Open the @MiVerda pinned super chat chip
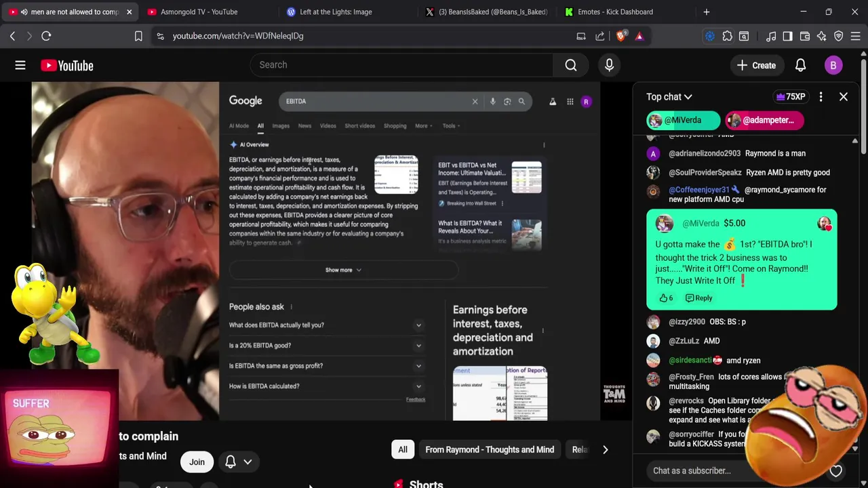 (x=683, y=120)
